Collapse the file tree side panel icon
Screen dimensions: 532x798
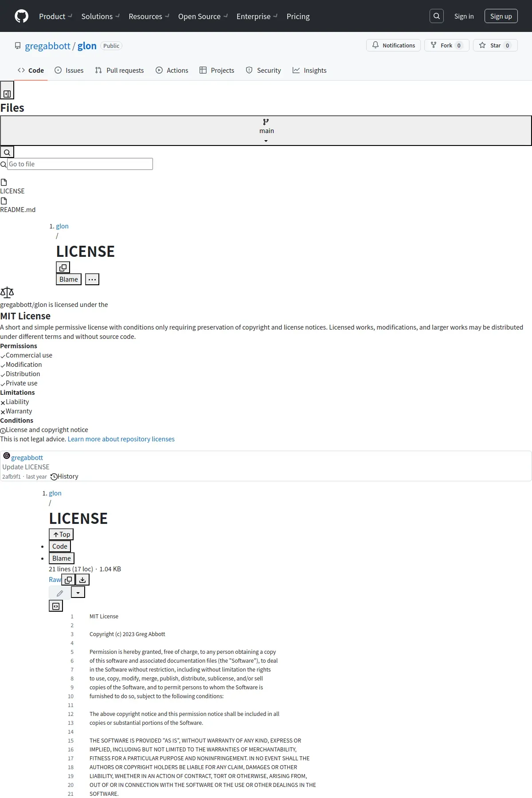(x=7, y=90)
